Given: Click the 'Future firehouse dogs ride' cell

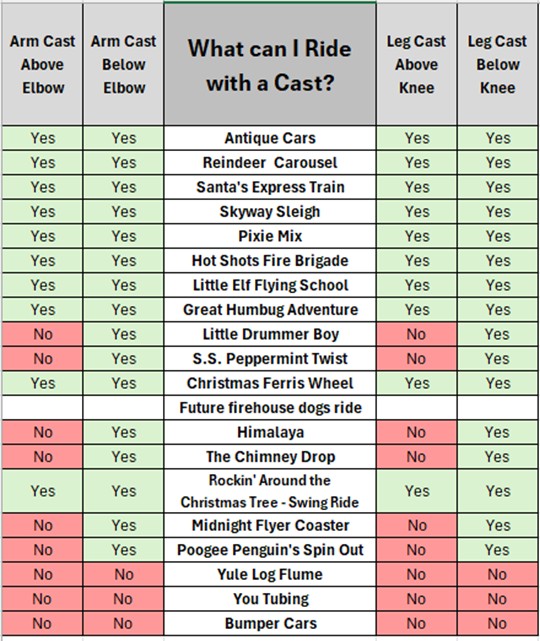Looking at the screenshot, I should coord(270,408).
